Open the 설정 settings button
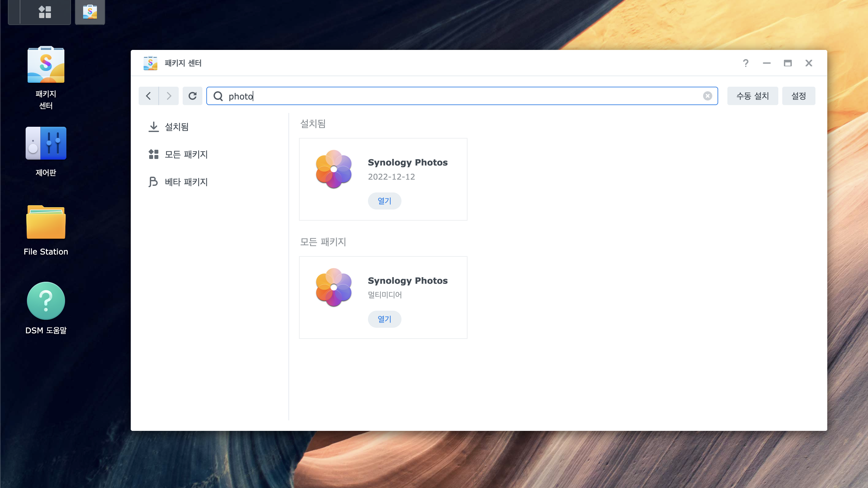 (798, 96)
